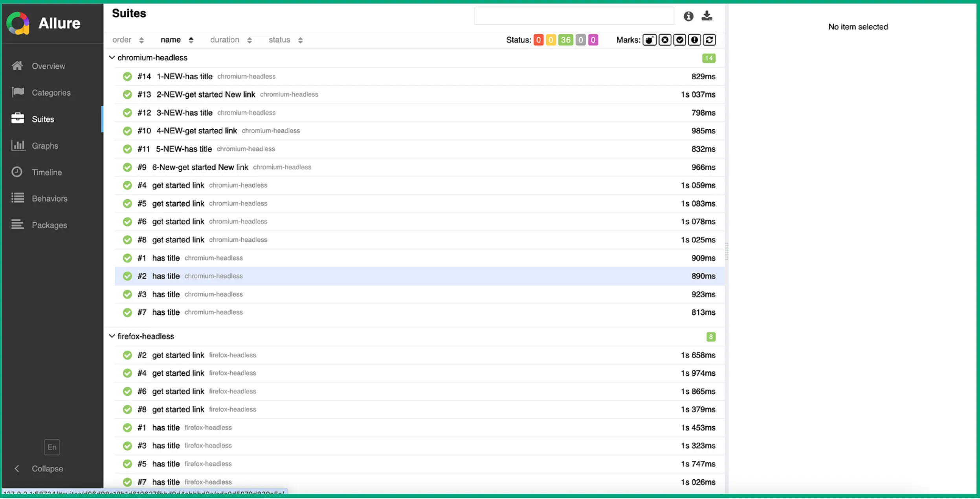Open the Overview home icon

click(17, 66)
